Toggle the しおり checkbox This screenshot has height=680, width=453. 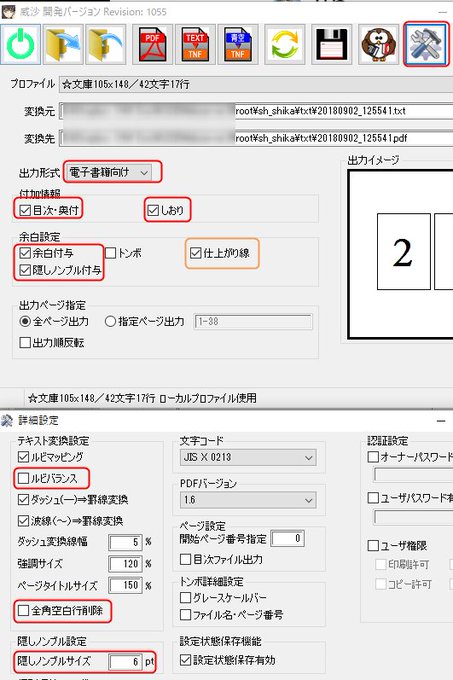153,210
